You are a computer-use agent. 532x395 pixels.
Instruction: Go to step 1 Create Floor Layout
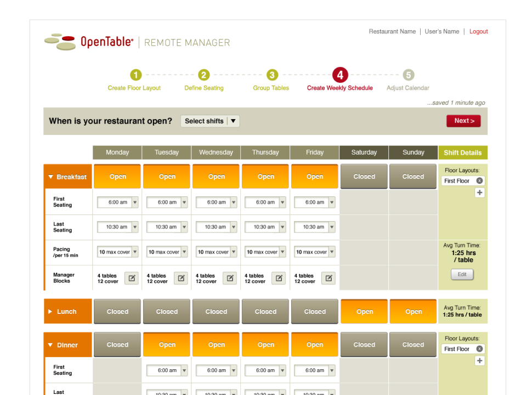(135, 75)
